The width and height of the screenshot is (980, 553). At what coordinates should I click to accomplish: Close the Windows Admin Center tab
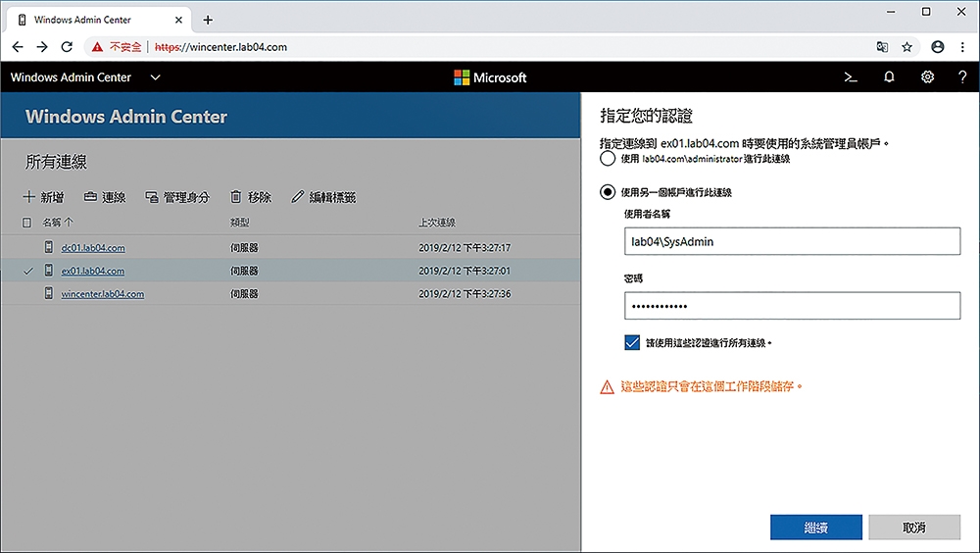[x=178, y=20]
